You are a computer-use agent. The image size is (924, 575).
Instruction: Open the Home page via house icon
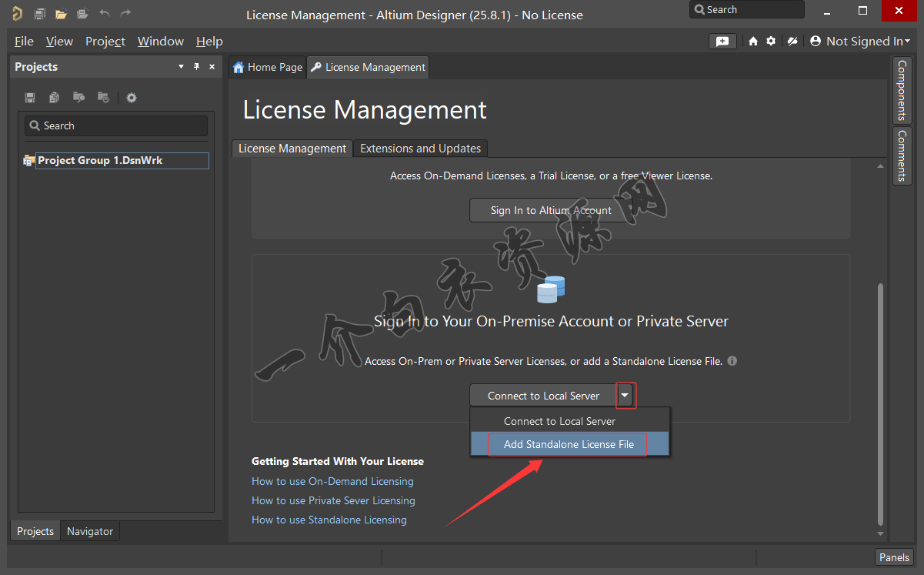click(x=752, y=42)
